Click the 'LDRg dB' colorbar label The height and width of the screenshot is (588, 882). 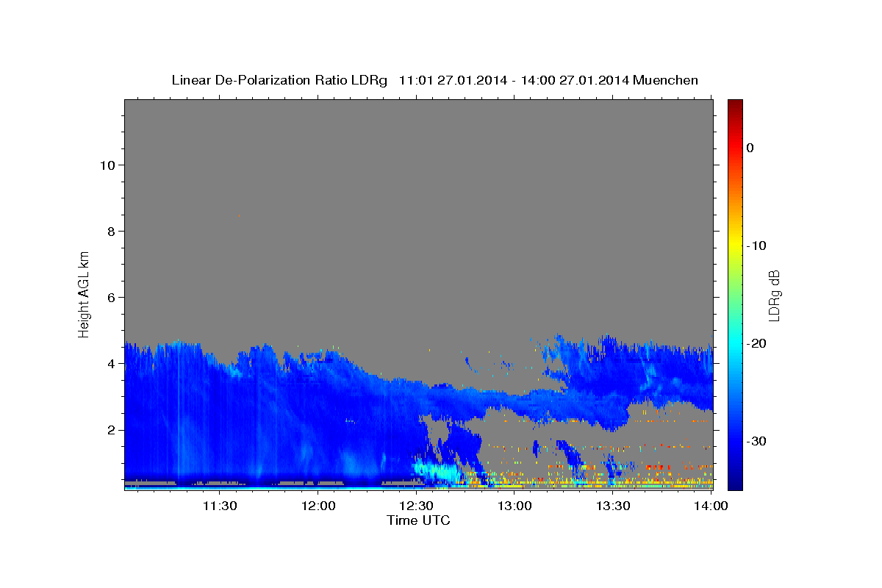coord(774,295)
